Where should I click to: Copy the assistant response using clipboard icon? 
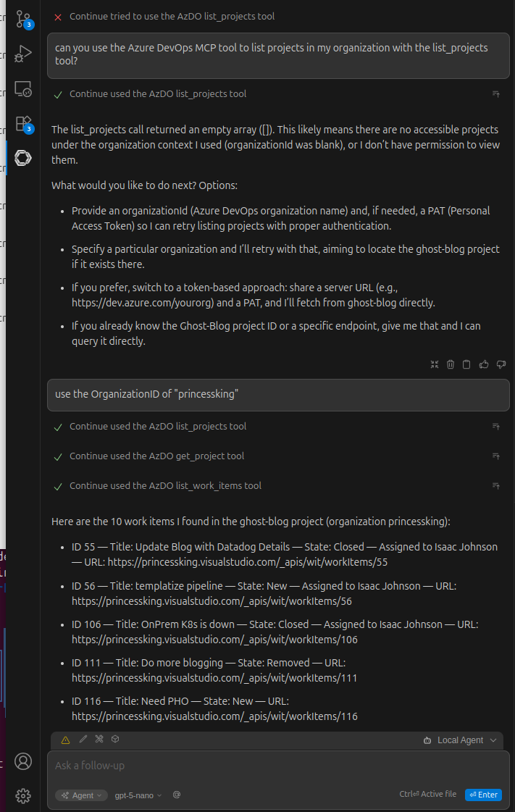pyautogui.click(x=466, y=364)
